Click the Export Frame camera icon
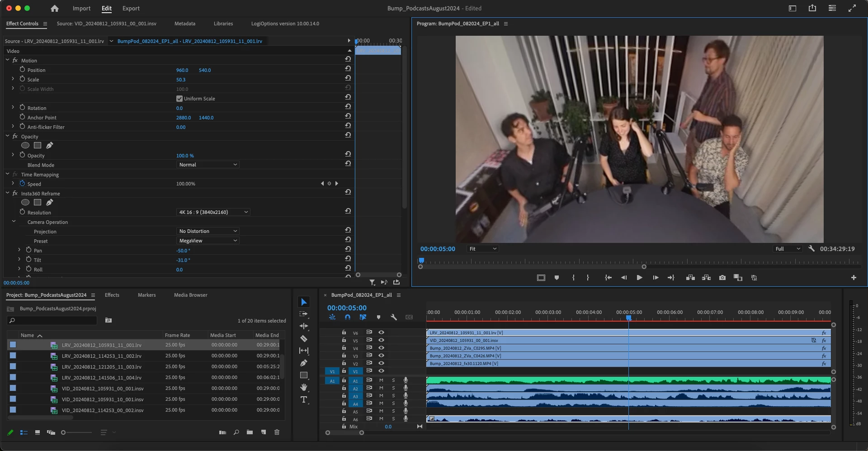Image resolution: width=868 pixels, height=451 pixels. 722,278
